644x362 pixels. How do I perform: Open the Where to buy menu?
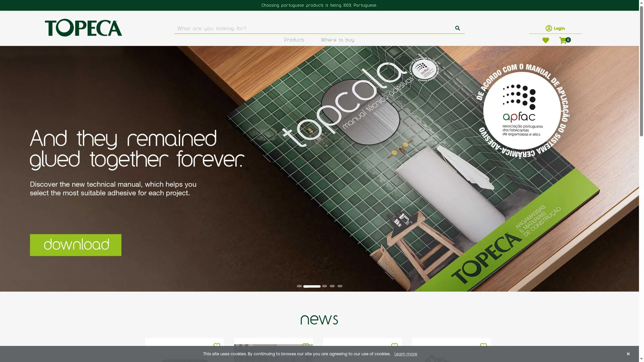(x=337, y=40)
